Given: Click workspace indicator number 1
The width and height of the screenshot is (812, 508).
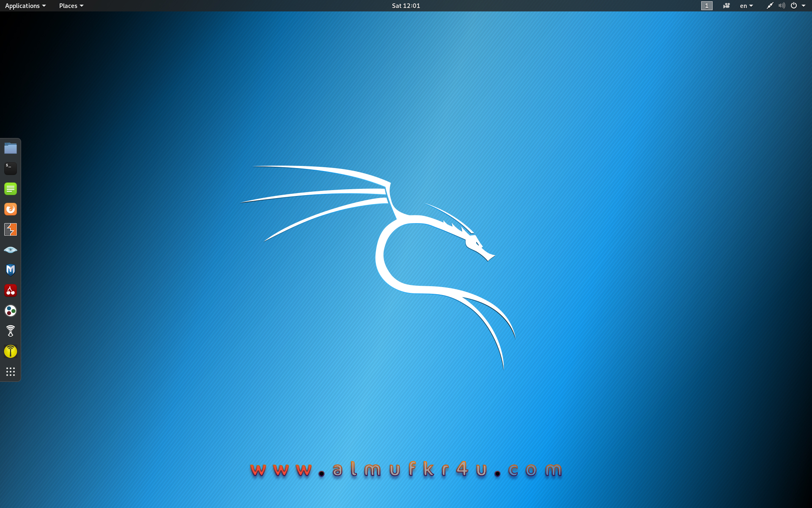Looking at the screenshot, I should (707, 6).
